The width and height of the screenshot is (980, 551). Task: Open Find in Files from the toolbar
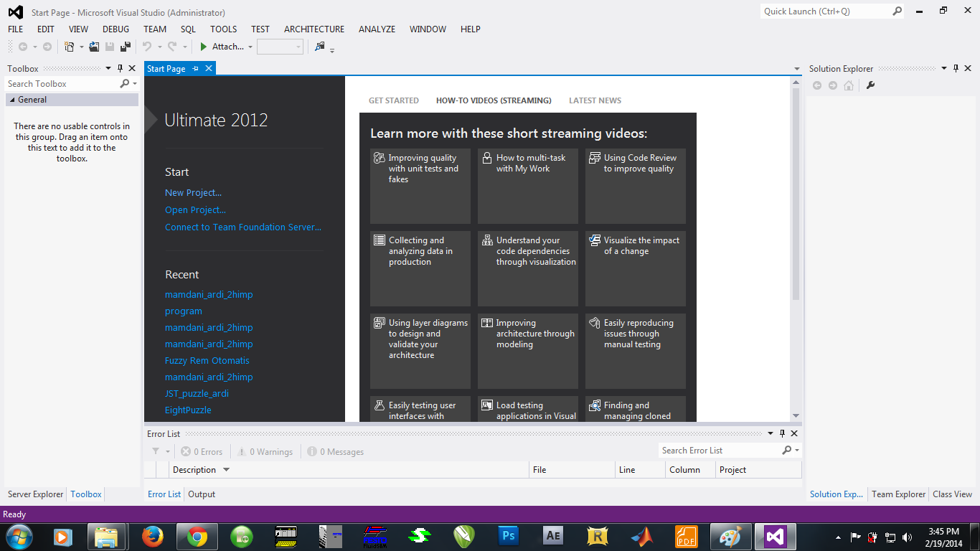pyautogui.click(x=320, y=47)
